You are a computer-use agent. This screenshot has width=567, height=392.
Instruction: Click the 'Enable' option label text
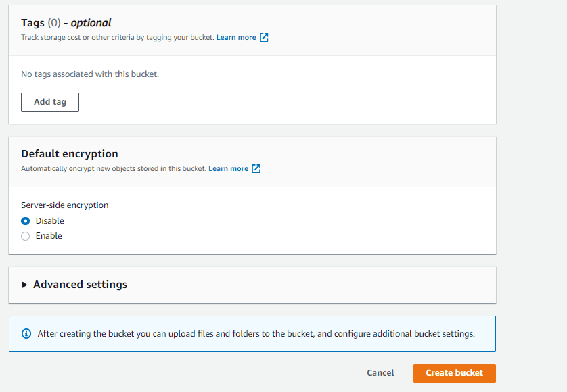(x=49, y=236)
